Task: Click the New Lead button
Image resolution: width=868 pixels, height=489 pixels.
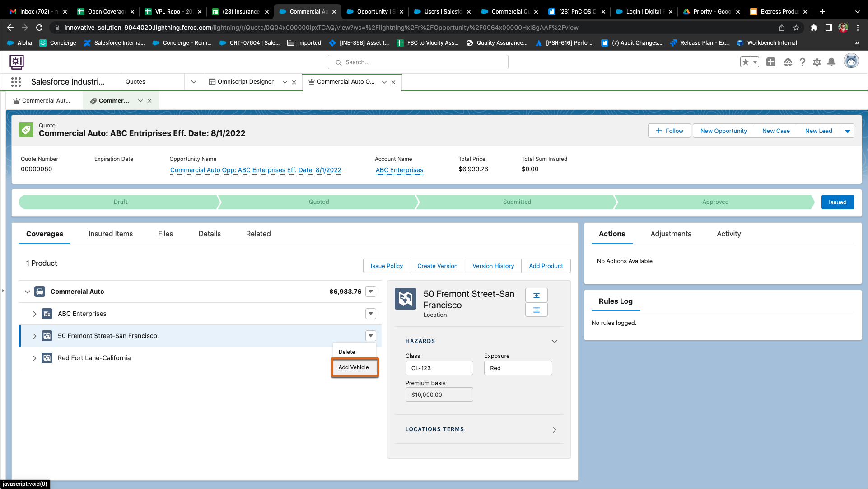Action: pyautogui.click(x=818, y=131)
